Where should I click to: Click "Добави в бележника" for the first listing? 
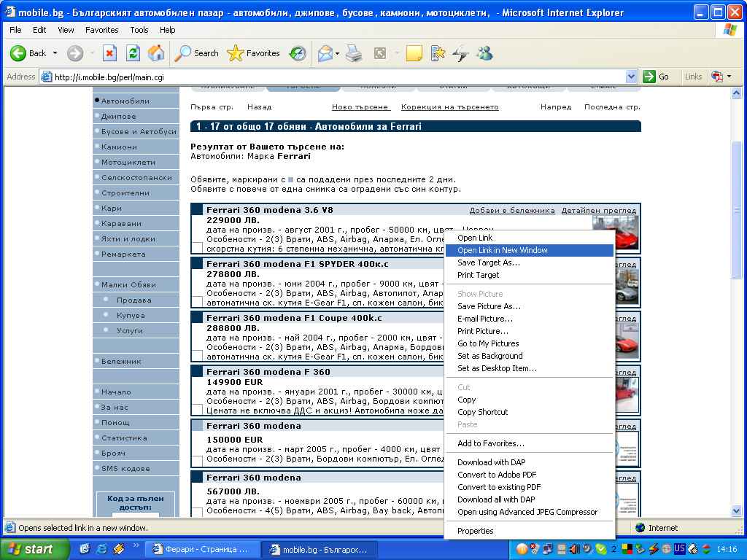(511, 210)
